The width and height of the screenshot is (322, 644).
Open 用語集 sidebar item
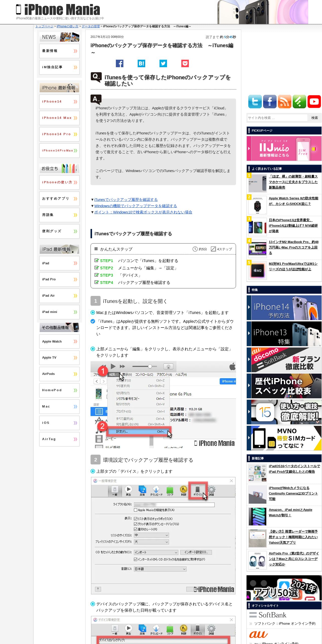[59, 215]
